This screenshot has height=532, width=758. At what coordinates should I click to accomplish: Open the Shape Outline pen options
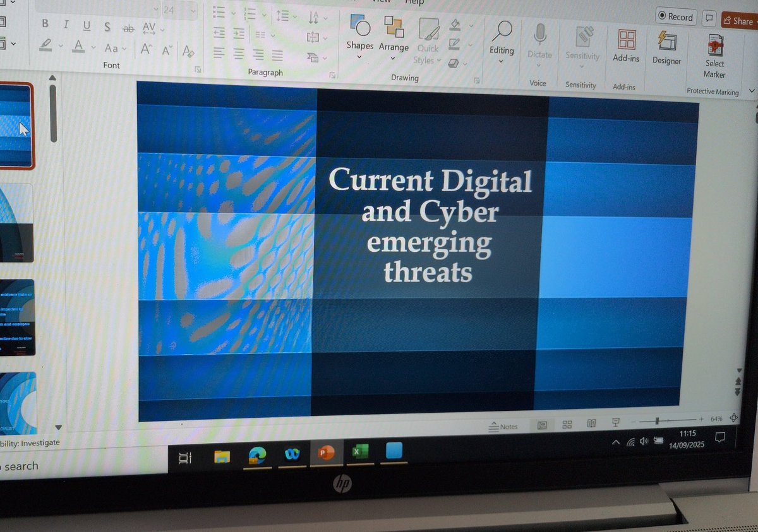click(454, 44)
